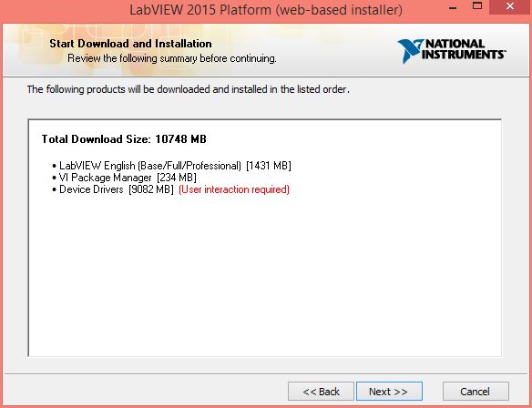Click the [9082 MB] size label
Screen dimensions: 532x408
[x=151, y=189]
